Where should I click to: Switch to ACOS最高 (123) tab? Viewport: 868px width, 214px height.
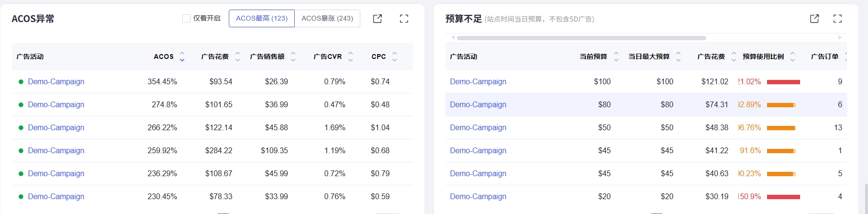coord(262,19)
